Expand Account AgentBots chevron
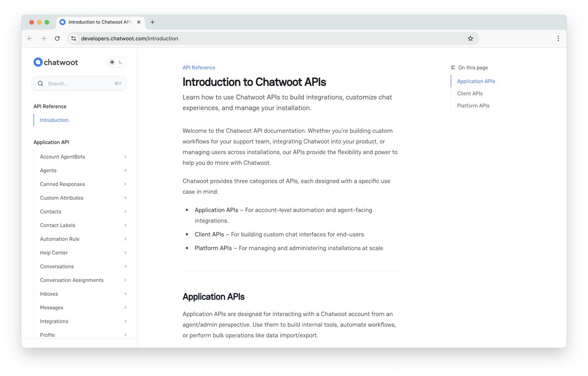The height and width of the screenshot is (376, 588). pyautogui.click(x=125, y=157)
